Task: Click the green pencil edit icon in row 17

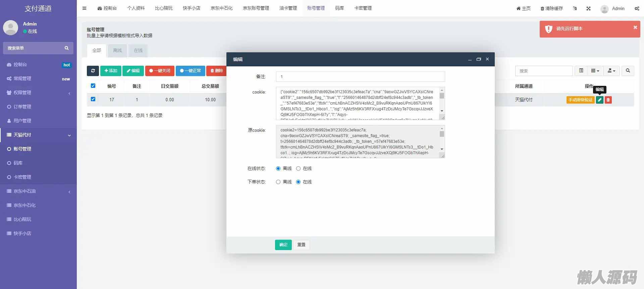Action: click(x=599, y=100)
